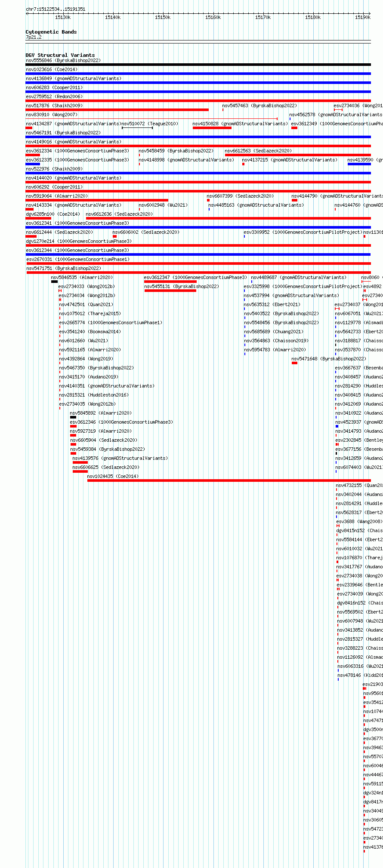Click nsv1075012 (Thareja2015) label

pos(90,313)
